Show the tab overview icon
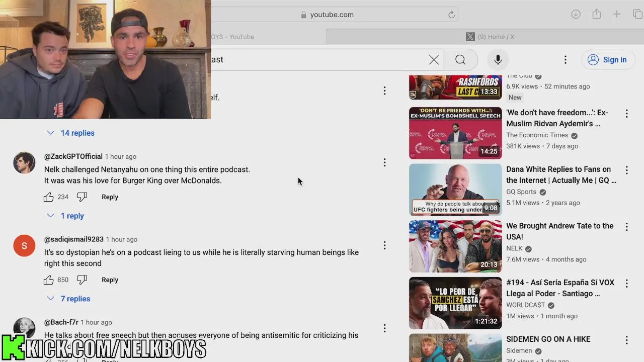This screenshot has width=644, height=362. pos(638,14)
